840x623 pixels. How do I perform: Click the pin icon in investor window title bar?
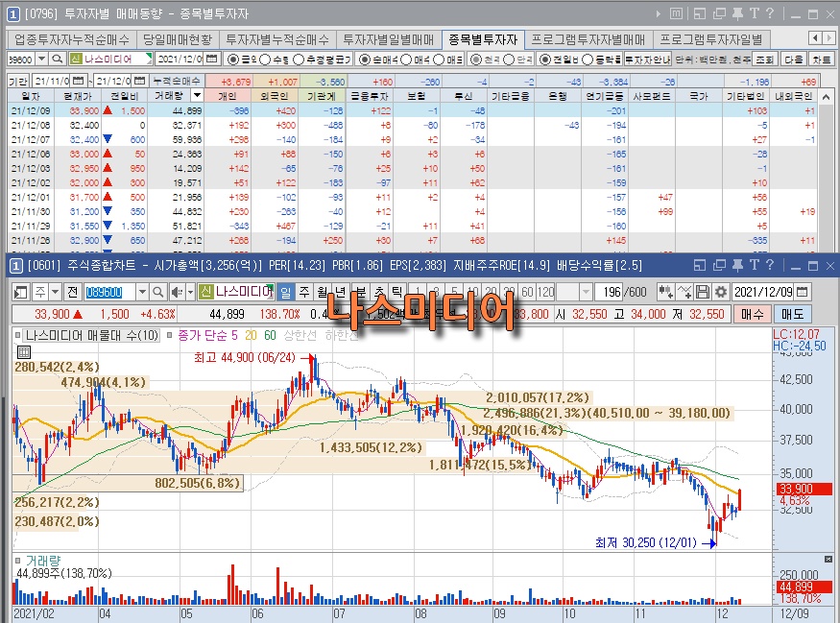737,14
